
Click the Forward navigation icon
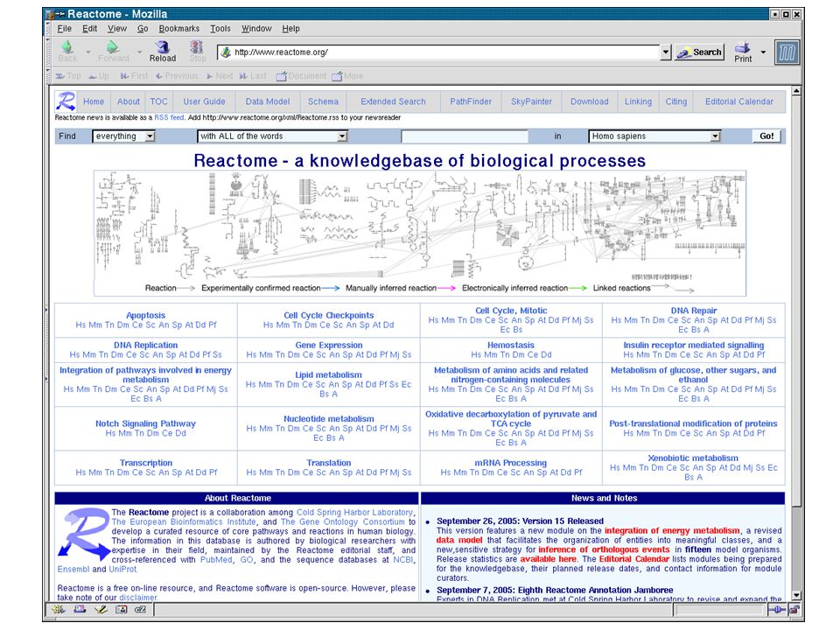[x=113, y=51]
